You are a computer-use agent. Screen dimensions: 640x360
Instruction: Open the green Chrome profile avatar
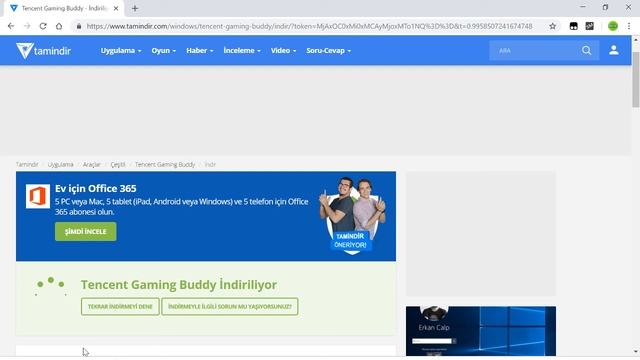coord(613,26)
